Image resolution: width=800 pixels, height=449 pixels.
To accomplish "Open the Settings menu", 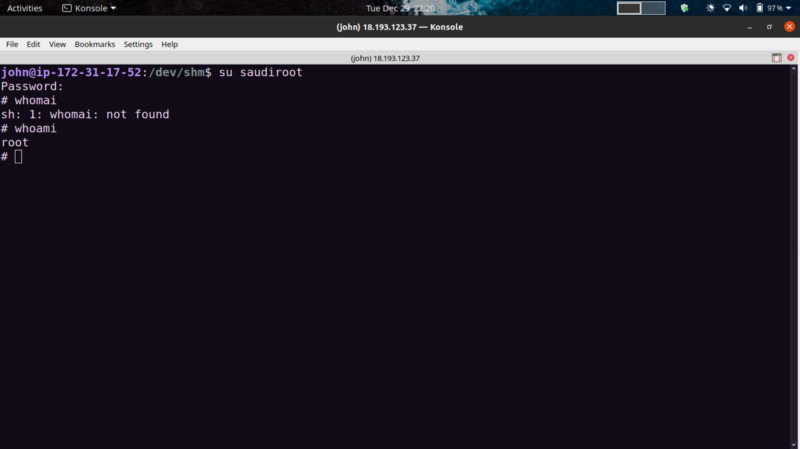I will pos(138,44).
